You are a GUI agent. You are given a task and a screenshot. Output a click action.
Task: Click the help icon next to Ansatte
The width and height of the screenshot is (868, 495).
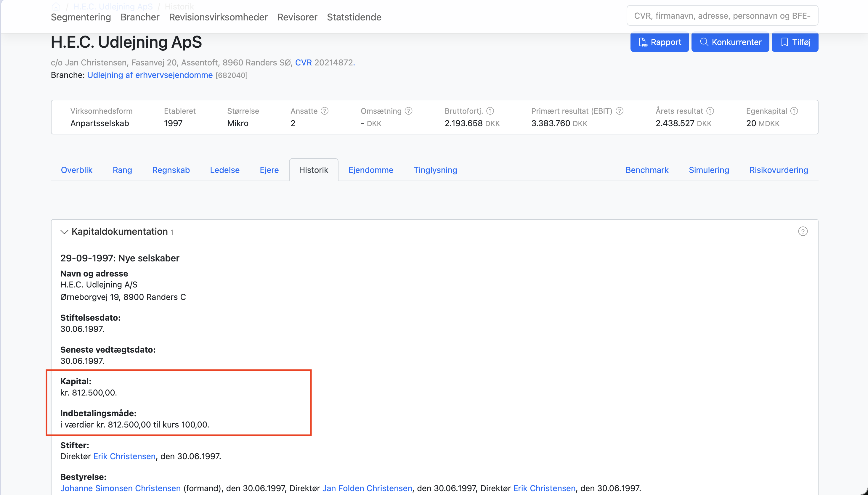(x=325, y=111)
